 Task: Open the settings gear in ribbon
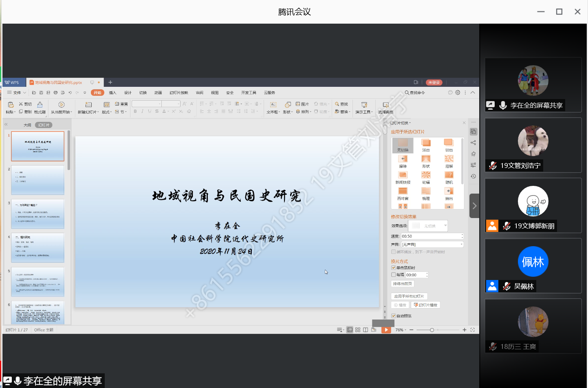pos(458,93)
